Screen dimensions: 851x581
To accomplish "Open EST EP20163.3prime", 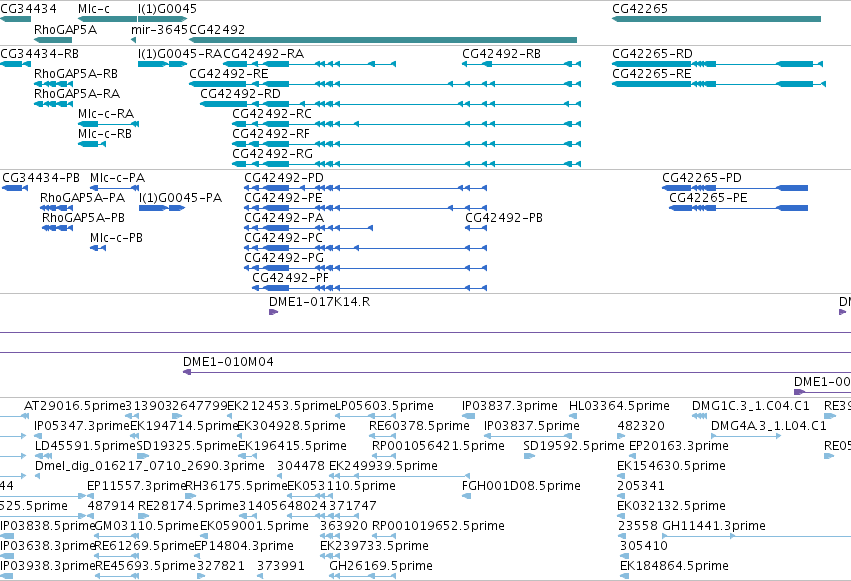I will point(633,456).
